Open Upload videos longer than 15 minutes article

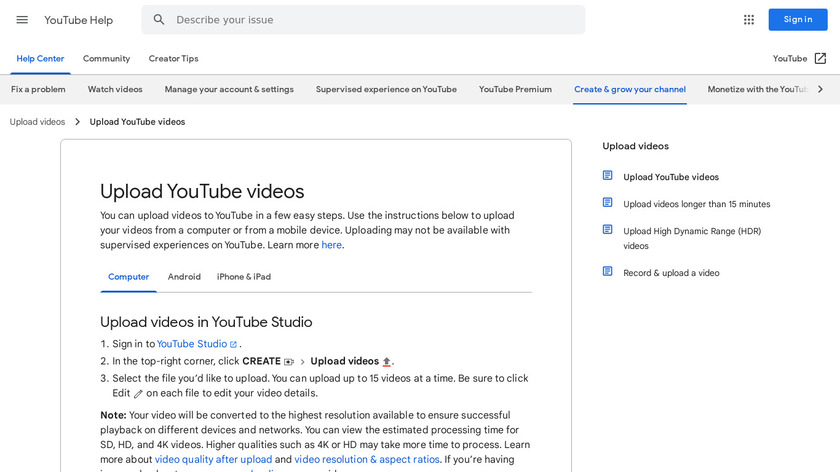[696, 204]
